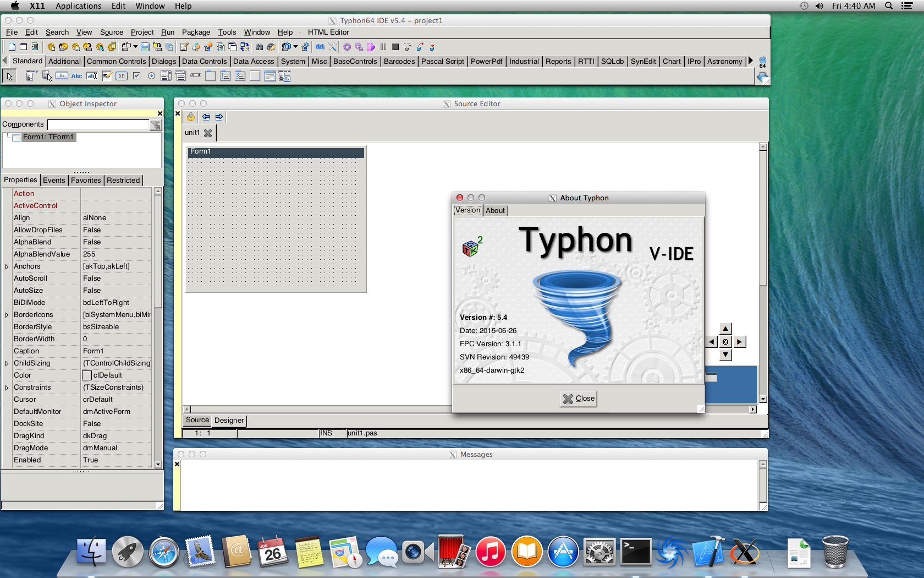924x578 pixels.
Task: Close the About Typhon dialog with Close button
Action: pos(578,399)
